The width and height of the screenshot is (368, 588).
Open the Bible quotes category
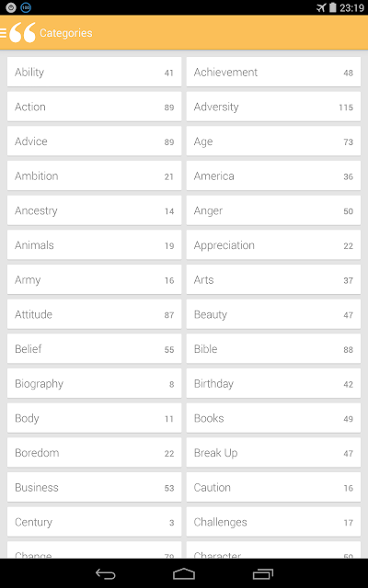tap(273, 349)
